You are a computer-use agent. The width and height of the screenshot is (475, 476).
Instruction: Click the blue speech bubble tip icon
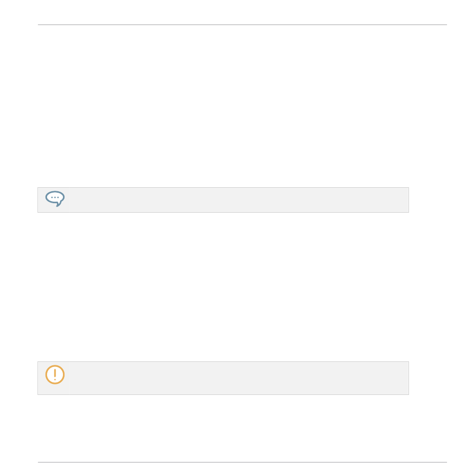pos(55,199)
